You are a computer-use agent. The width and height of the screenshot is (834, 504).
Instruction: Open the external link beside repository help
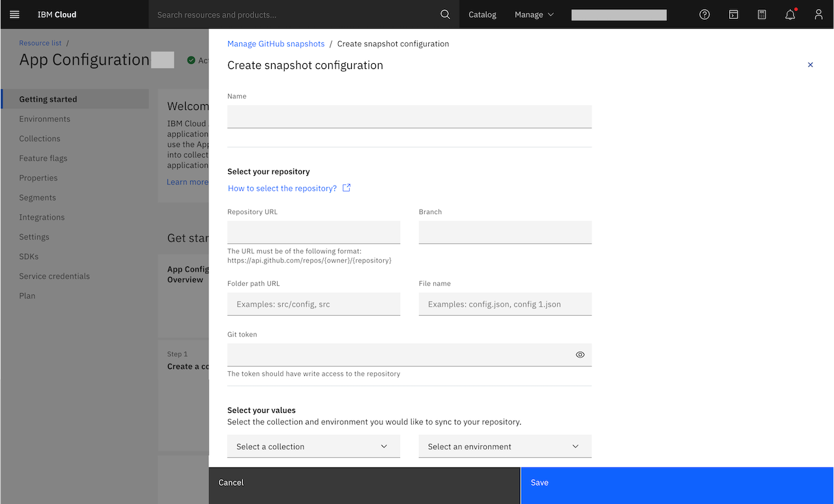346,188
